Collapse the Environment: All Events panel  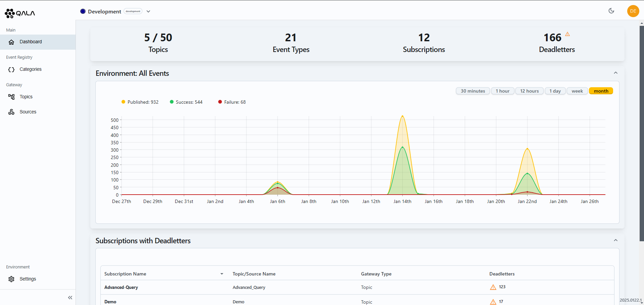point(616,73)
